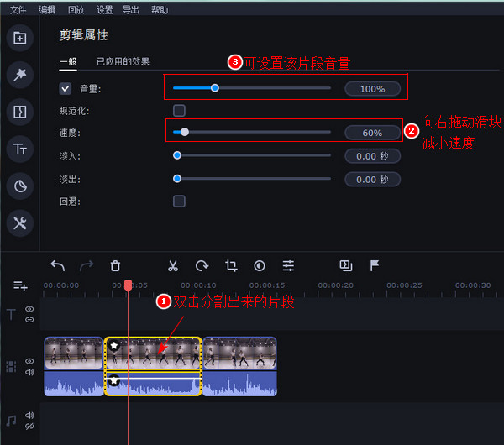Select the third video clip thumbnail
Image resolution: width=504 pixels, height=445 pixels.
pos(239,353)
